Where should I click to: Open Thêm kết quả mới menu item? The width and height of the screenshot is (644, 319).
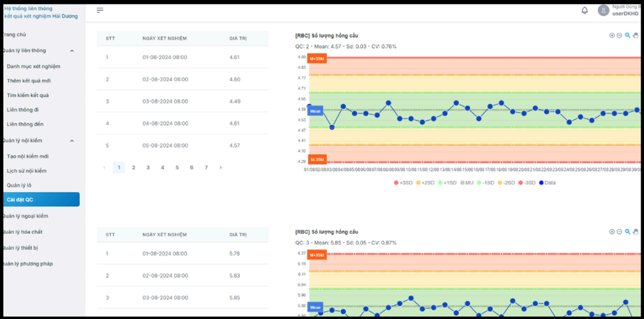[29, 81]
